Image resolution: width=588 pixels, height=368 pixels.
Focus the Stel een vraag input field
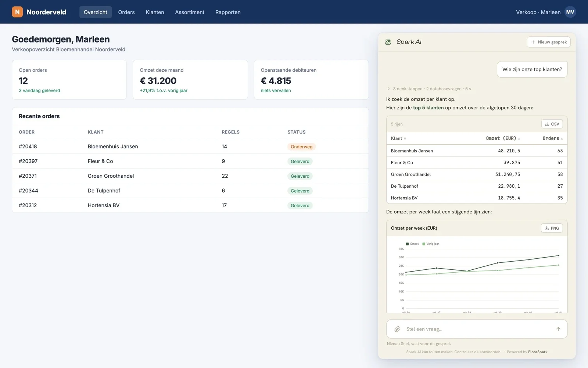(477, 329)
